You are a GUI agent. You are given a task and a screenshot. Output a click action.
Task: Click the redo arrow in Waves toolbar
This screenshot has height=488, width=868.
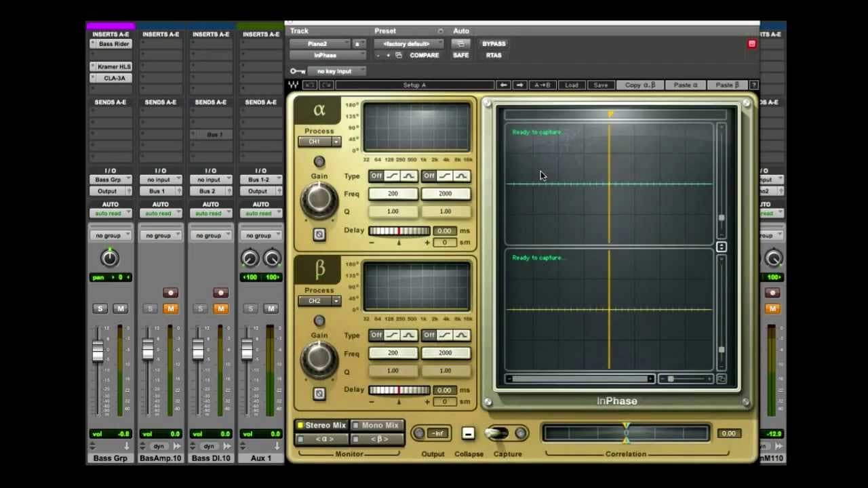coord(326,85)
